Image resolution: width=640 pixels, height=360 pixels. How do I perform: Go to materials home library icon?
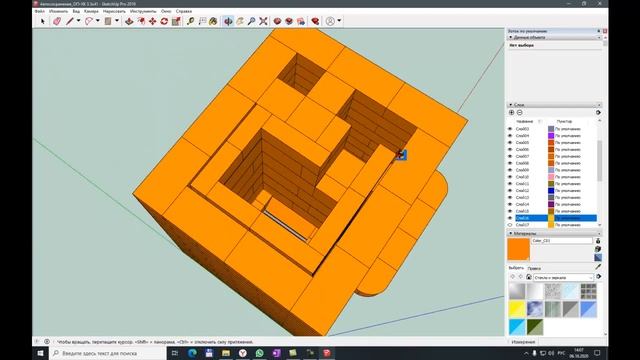pos(529,277)
